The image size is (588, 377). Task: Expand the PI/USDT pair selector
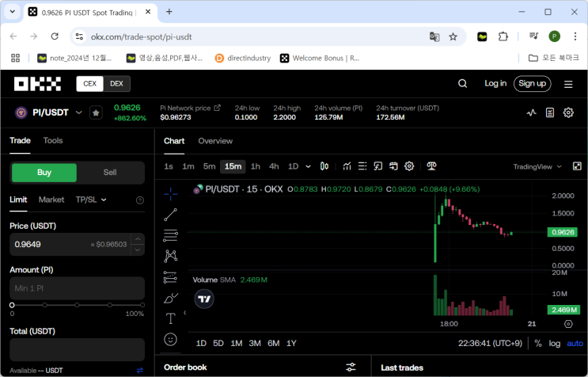[x=79, y=112]
